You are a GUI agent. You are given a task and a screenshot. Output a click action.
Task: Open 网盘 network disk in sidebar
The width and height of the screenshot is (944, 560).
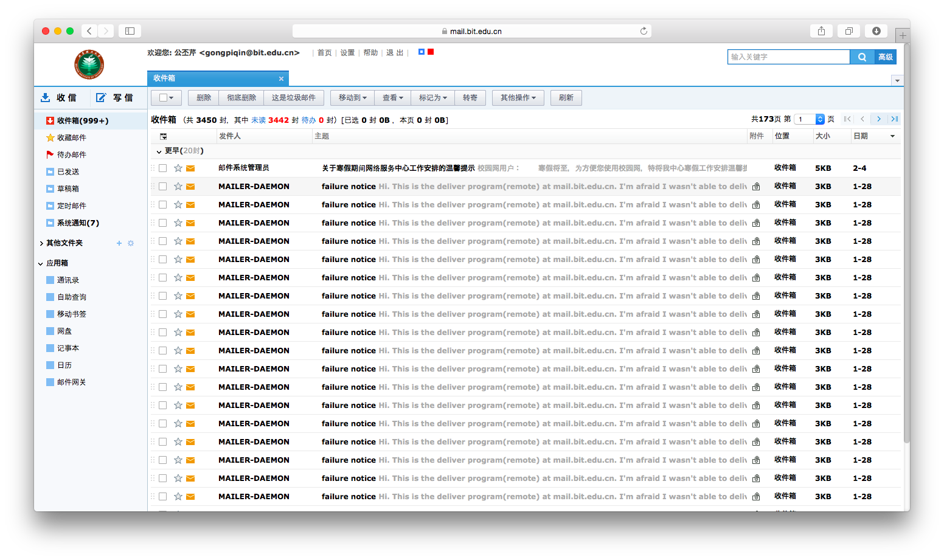click(x=59, y=331)
